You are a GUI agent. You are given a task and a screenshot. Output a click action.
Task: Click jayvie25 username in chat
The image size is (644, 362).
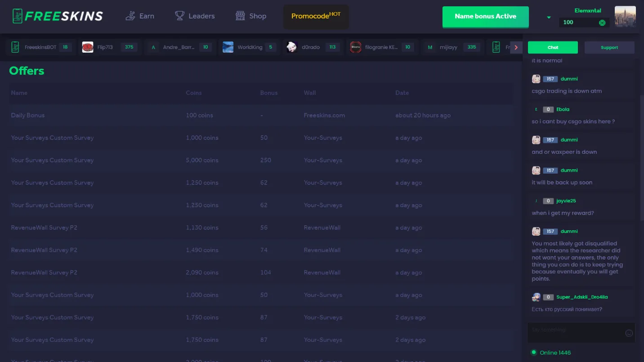tap(566, 201)
